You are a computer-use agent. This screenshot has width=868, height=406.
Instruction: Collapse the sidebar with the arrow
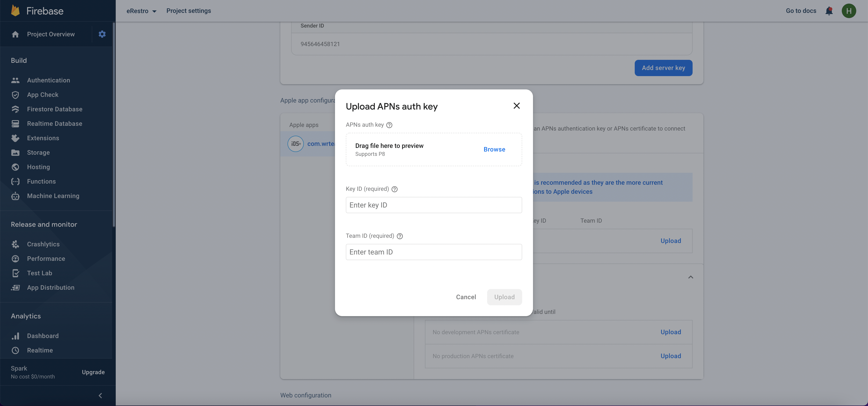tap(100, 395)
